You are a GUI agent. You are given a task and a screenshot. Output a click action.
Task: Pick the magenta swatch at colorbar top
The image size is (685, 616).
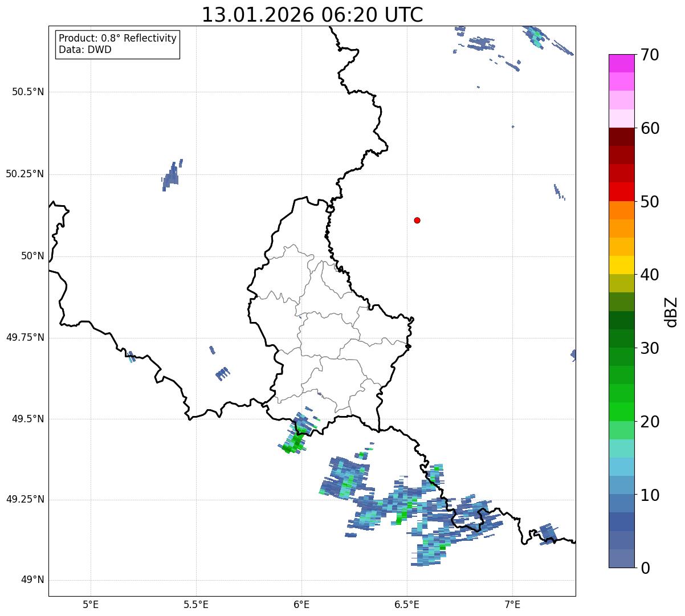pyautogui.click(x=621, y=63)
